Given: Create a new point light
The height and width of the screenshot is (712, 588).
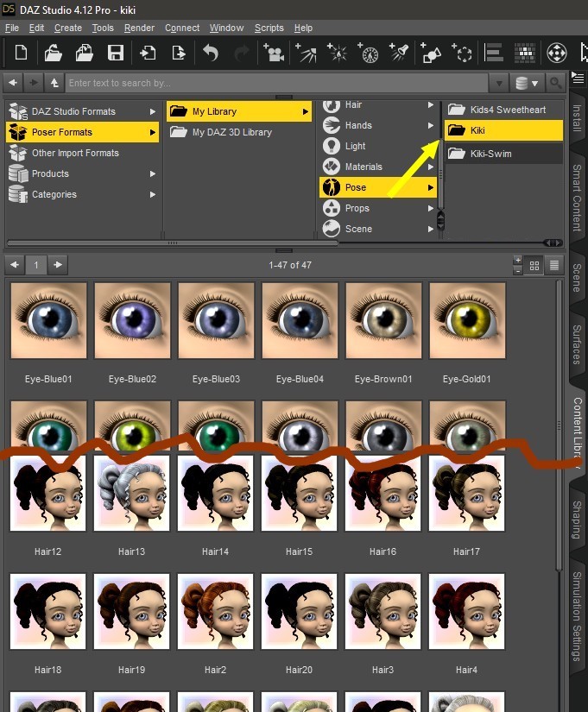Looking at the screenshot, I should 338,53.
